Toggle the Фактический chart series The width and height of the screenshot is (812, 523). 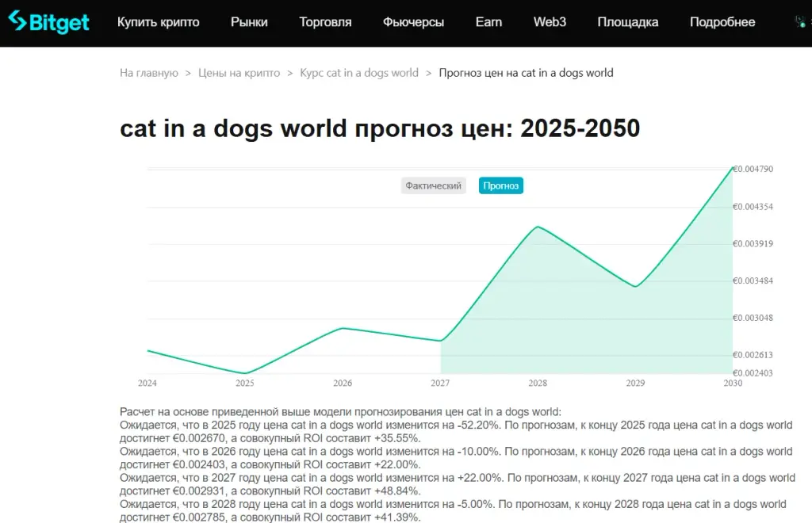[x=434, y=185]
